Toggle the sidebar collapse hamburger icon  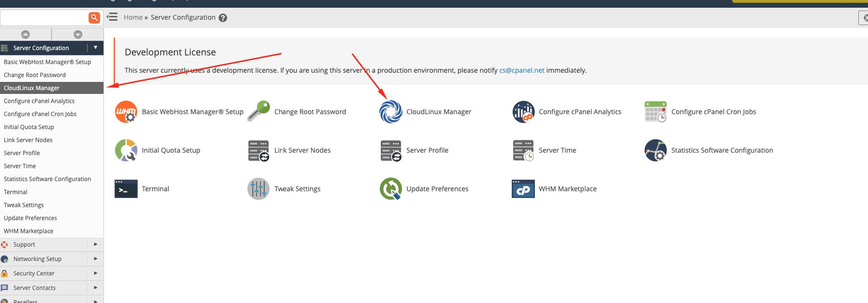point(112,17)
